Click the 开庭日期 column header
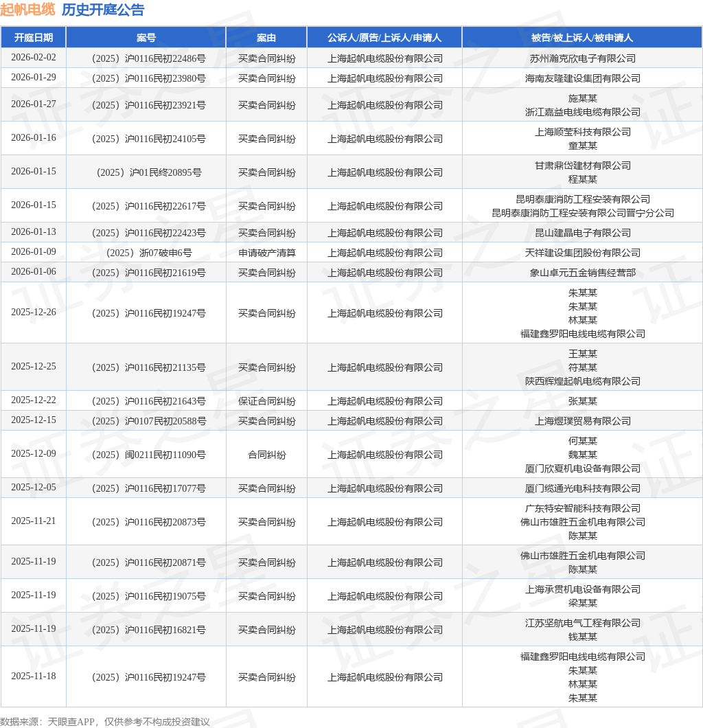 point(34,38)
